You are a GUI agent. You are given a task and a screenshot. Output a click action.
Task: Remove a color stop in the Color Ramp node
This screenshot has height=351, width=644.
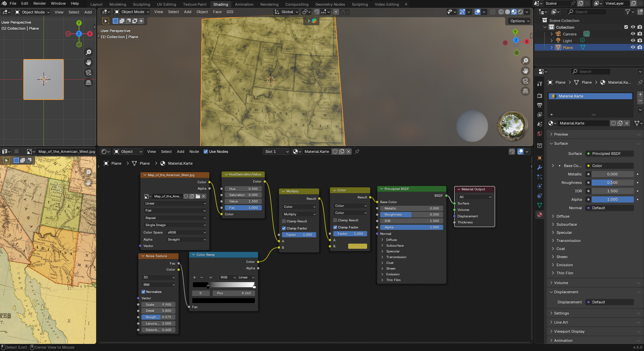202,277
